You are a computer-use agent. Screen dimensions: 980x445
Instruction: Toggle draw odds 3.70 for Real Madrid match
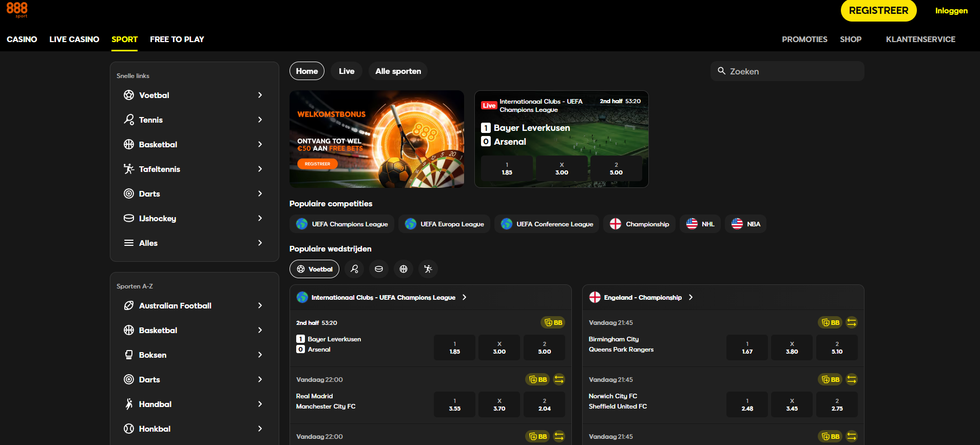499,404
